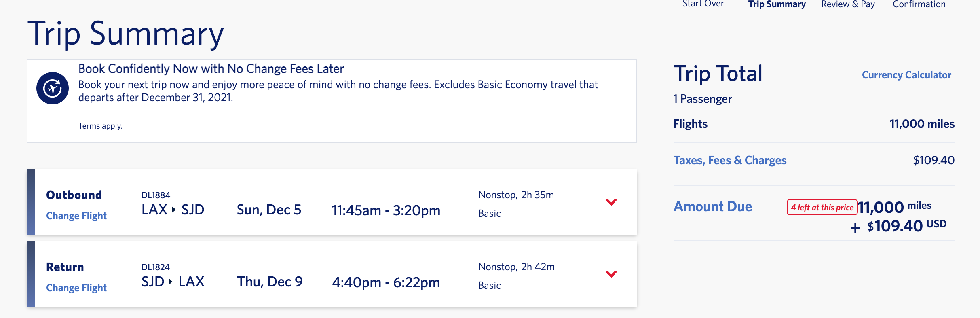Go to the Review & Pay step
The image size is (980, 318).
point(848,4)
